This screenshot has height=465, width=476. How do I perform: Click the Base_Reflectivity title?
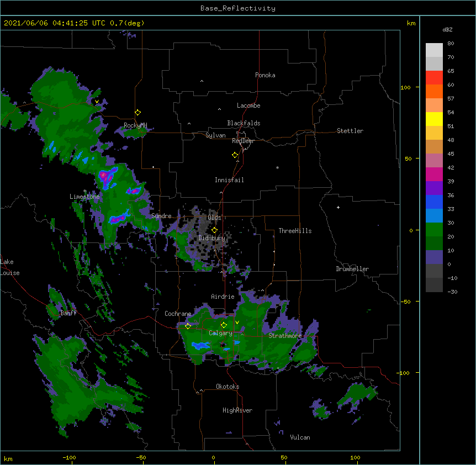(x=238, y=8)
